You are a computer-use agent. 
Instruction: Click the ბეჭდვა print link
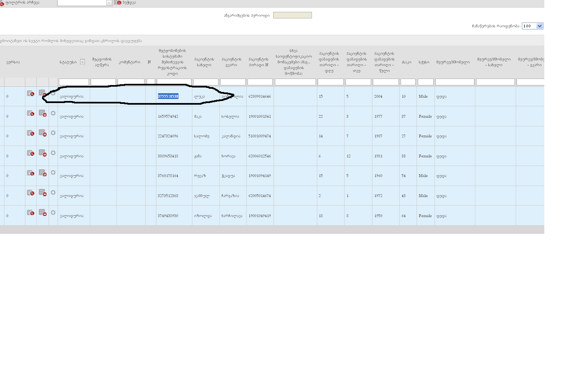tap(129, 2)
